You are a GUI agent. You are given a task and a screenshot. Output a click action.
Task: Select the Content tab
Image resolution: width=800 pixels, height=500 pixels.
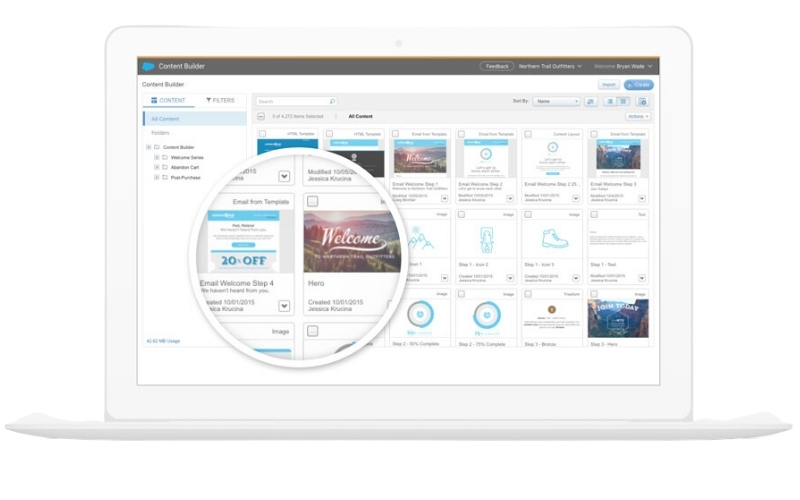(x=168, y=101)
